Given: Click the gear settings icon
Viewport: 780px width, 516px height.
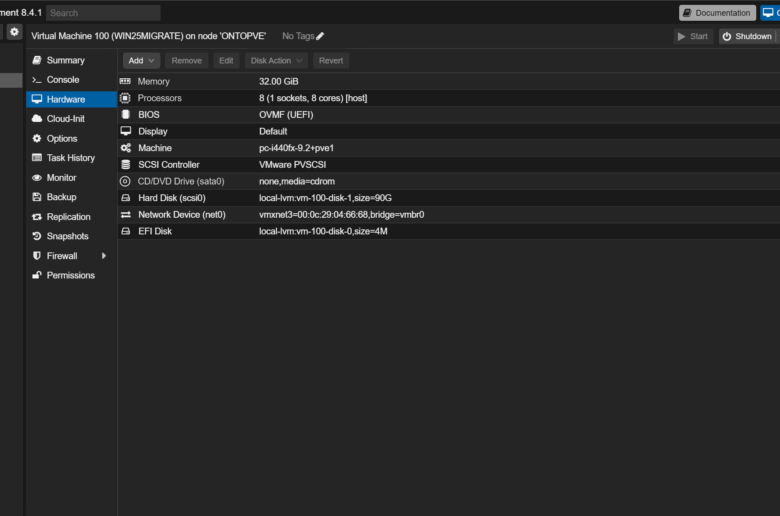Looking at the screenshot, I should 14,32.
